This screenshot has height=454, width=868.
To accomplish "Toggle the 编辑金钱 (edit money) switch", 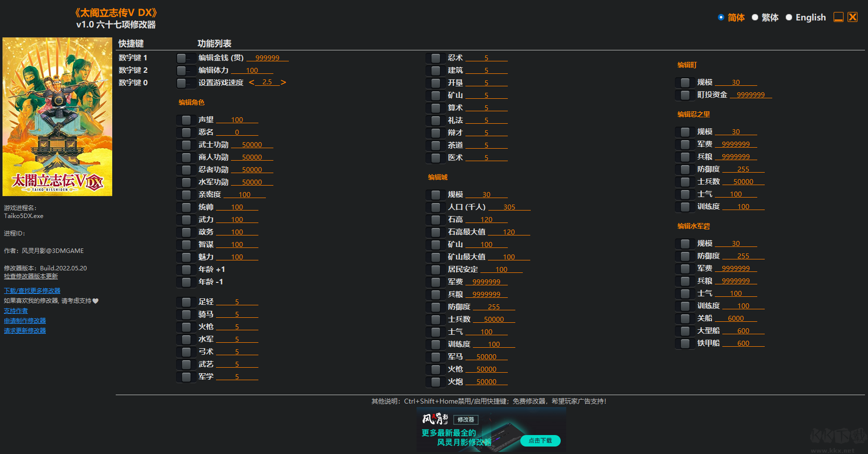I will point(185,58).
